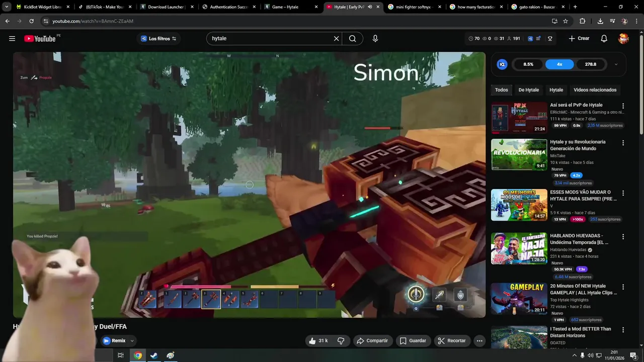This screenshot has height=362, width=644.
Task: Like the video with 31 k likes
Action: click(x=318, y=341)
